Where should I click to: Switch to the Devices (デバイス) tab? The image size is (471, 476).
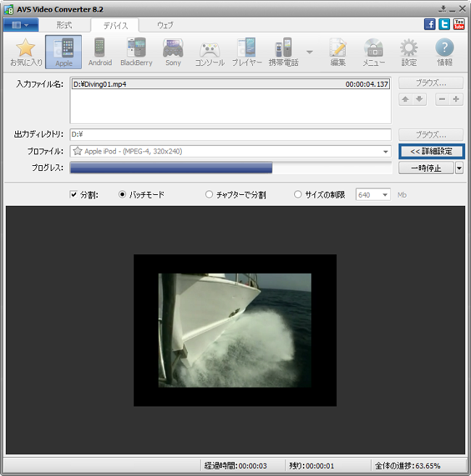(x=115, y=25)
